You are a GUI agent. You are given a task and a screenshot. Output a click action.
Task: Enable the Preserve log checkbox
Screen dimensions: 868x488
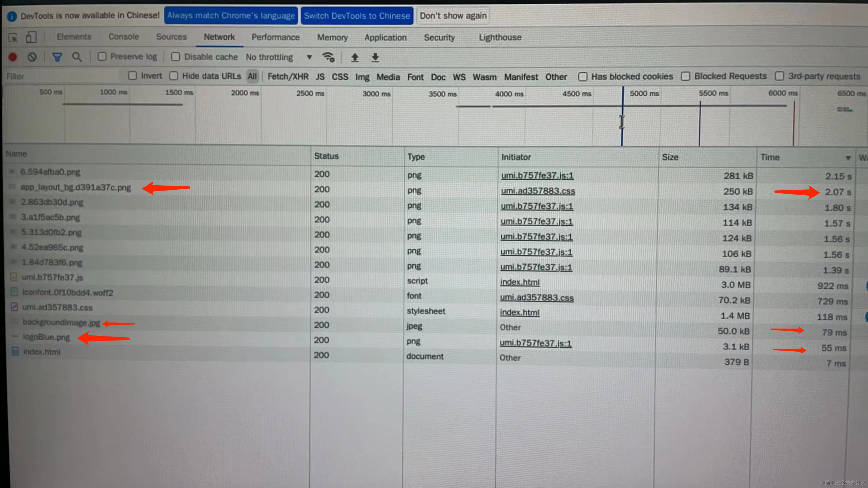pyautogui.click(x=102, y=57)
